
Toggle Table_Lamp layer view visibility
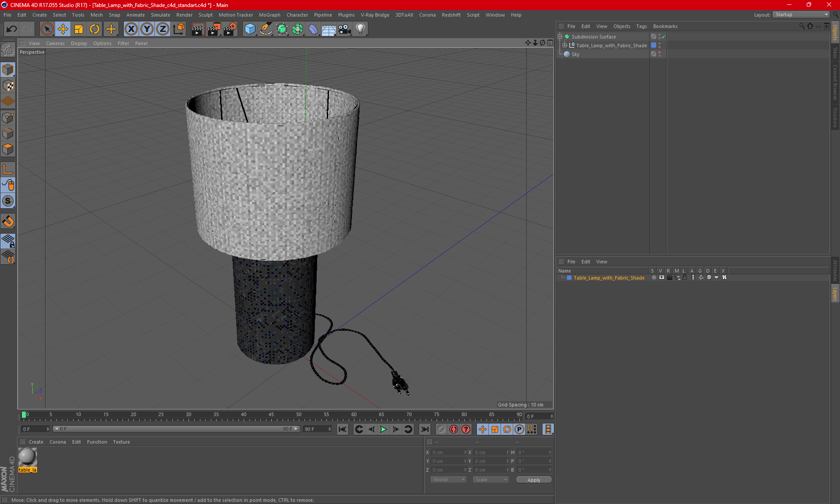coord(661,277)
